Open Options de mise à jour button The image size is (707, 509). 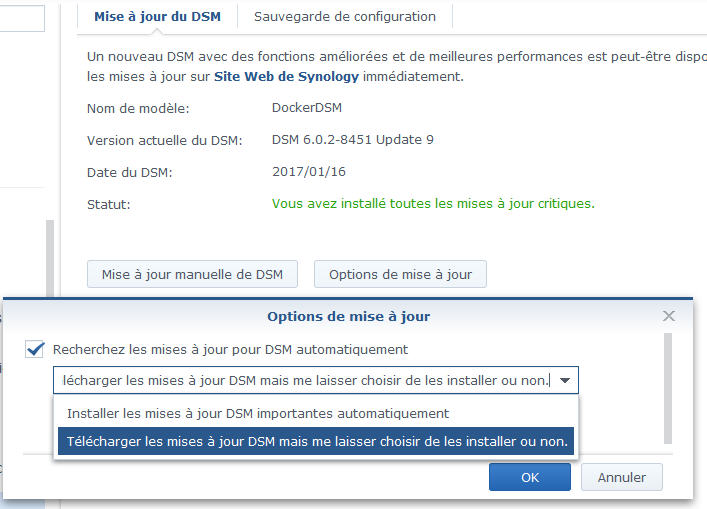[x=400, y=274]
